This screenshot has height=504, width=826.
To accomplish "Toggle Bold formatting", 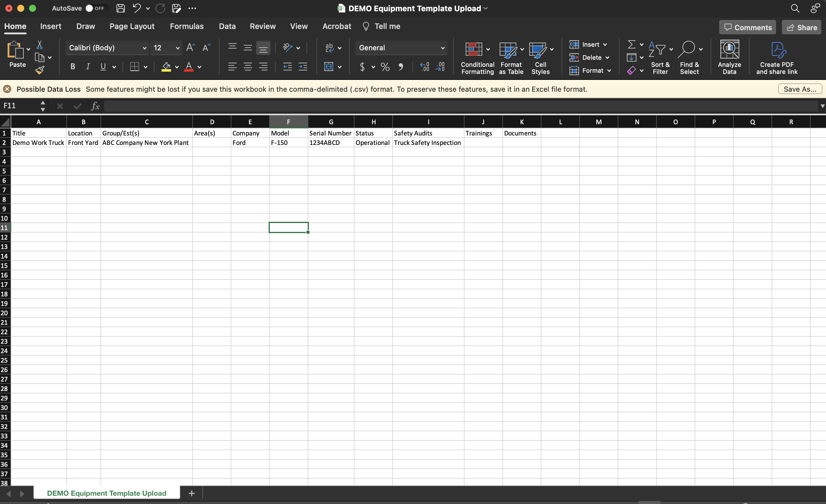I will point(72,67).
